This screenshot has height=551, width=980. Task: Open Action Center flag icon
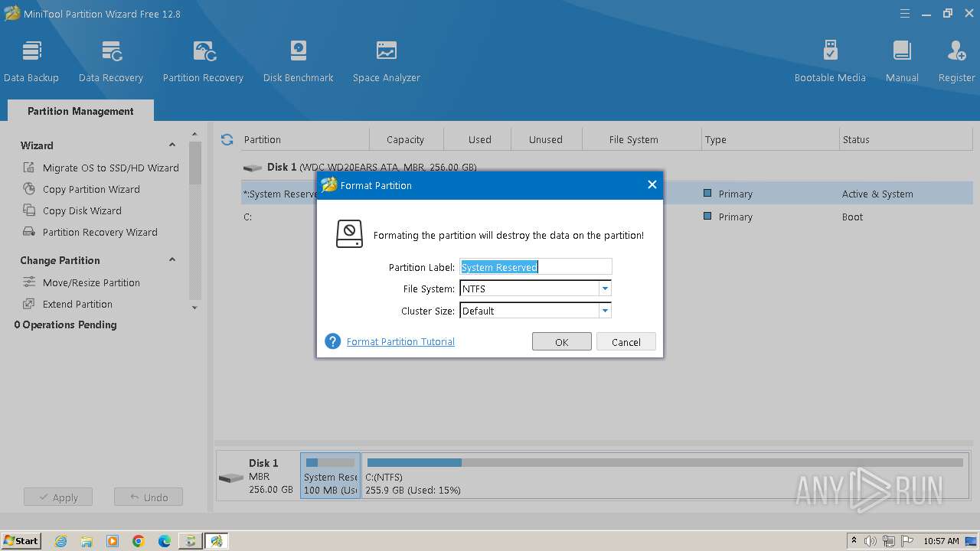coord(906,541)
